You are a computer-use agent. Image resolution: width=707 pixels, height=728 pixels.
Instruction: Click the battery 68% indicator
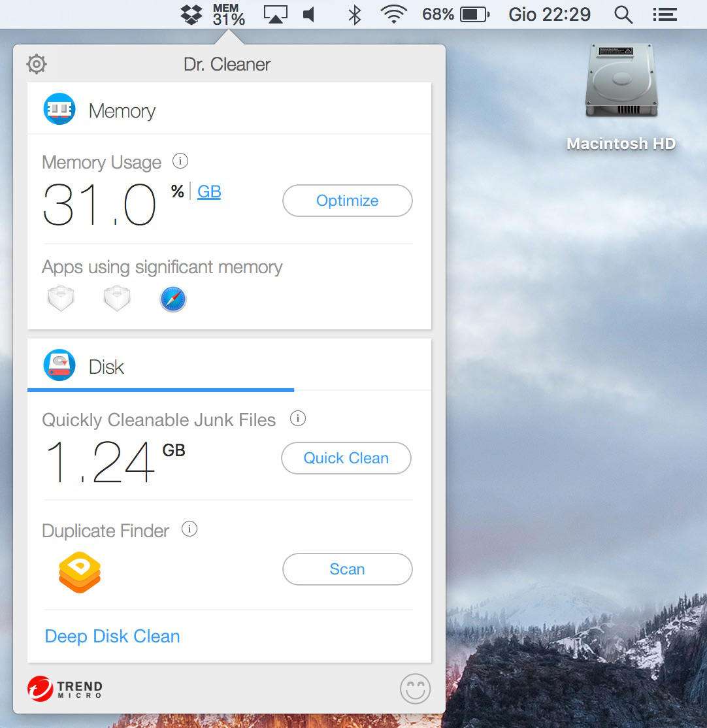click(456, 14)
